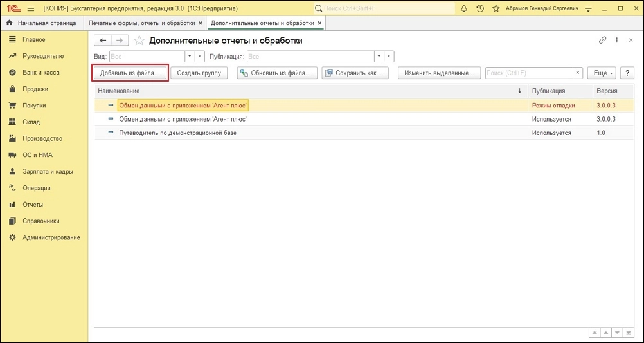This screenshot has width=644, height=343.
Task: Open help with question mark button
Action: (x=627, y=73)
